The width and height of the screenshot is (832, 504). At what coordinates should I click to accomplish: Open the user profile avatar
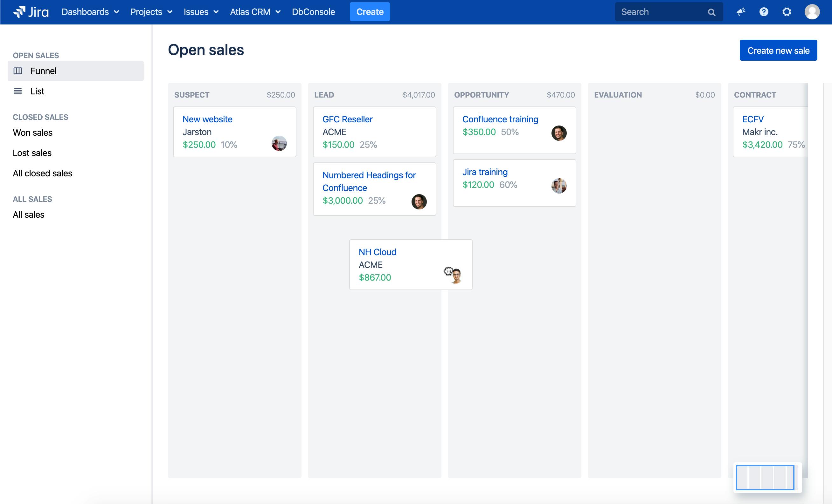click(812, 12)
